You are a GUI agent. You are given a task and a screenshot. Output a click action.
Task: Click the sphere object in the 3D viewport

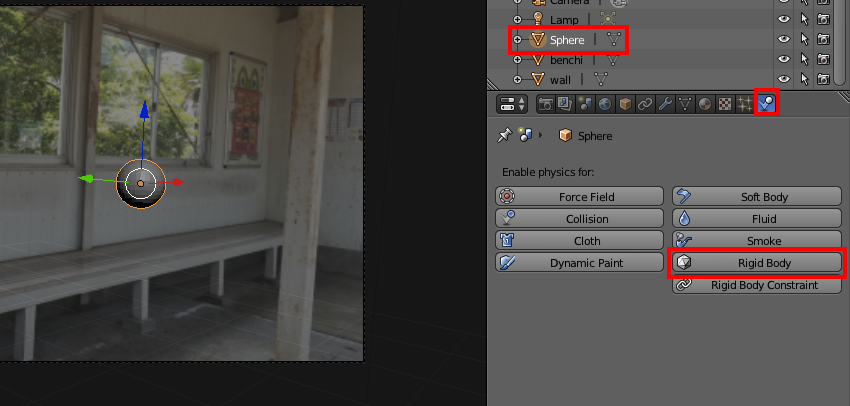pos(141,184)
